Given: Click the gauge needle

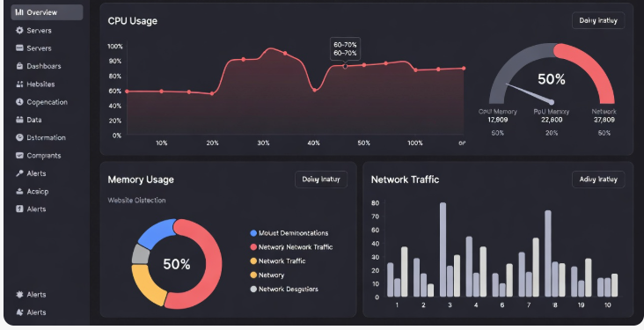Looking at the screenshot, I should (x=530, y=93).
